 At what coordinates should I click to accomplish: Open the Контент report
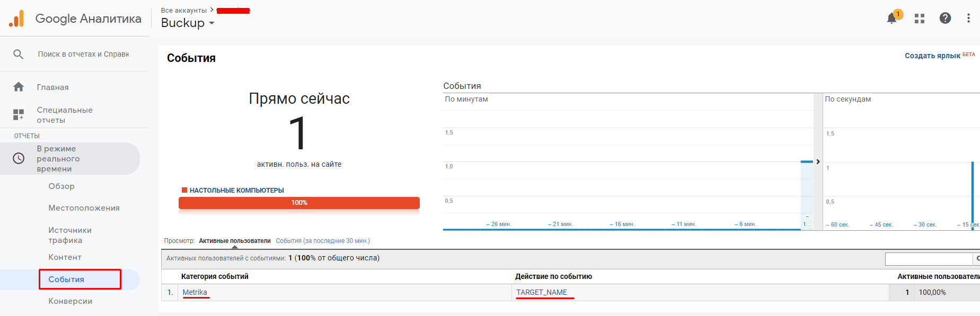(65, 257)
